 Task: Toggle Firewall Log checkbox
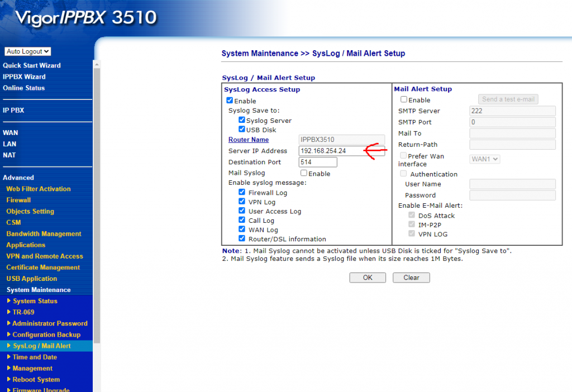[x=241, y=192]
